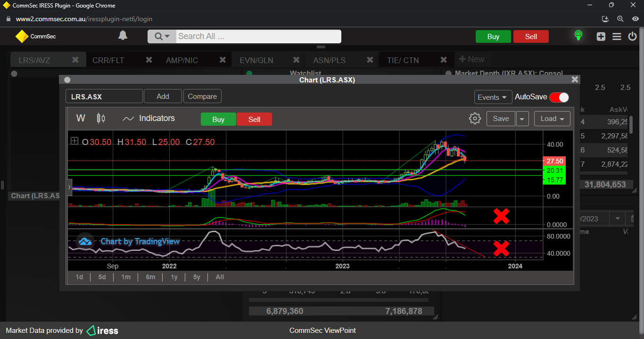The height and width of the screenshot is (339, 644).
Task: Click the Compare button
Action: (202, 97)
